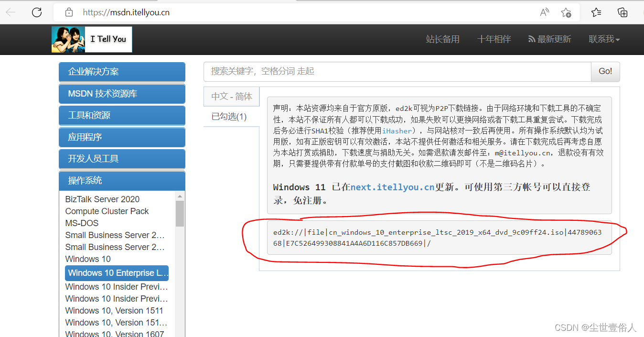Open the next.itellyou.cn link
Screen dimensions: 644x337
[392, 187]
